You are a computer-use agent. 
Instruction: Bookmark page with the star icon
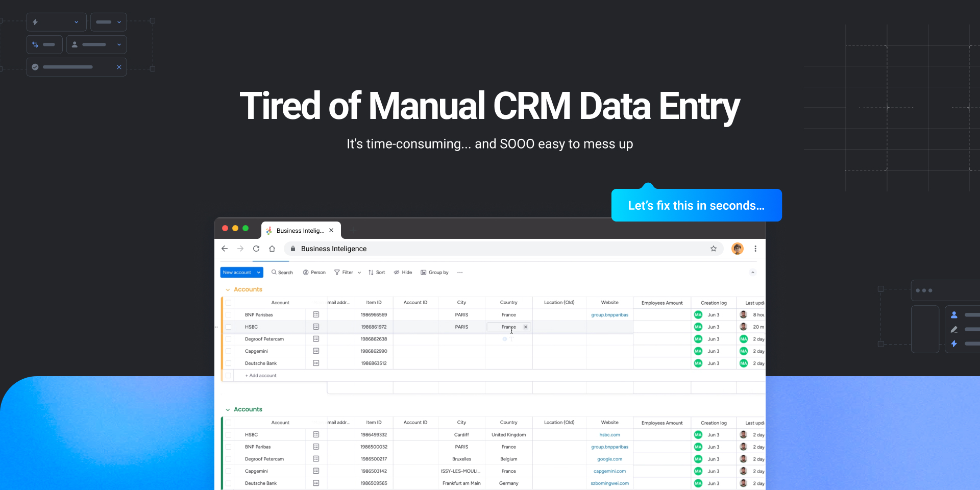pos(714,249)
